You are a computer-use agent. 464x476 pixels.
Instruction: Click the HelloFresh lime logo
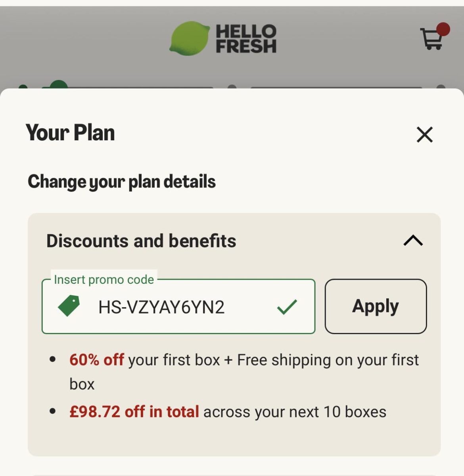coord(191,38)
